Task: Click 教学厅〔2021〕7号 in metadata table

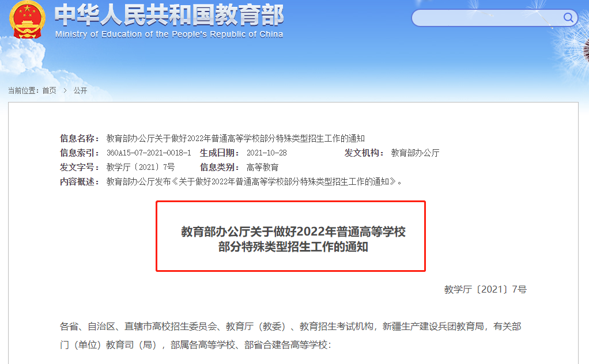Action: coord(141,168)
